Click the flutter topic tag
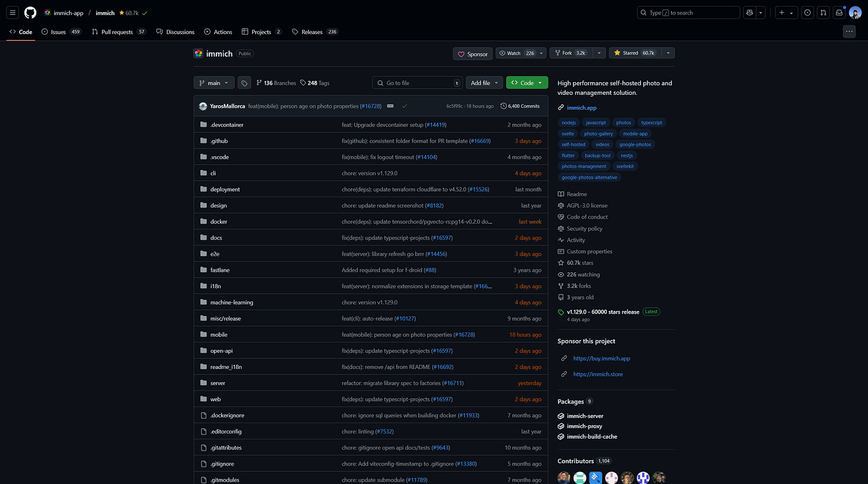This screenshot has height=484, width=868. pyautogui.click(x=568, y=156)
